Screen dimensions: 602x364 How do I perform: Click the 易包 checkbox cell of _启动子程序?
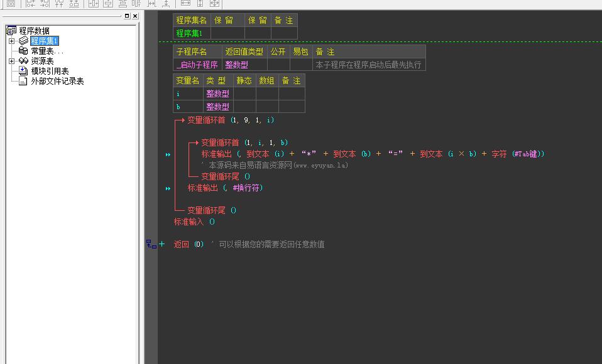click(301, 65)
